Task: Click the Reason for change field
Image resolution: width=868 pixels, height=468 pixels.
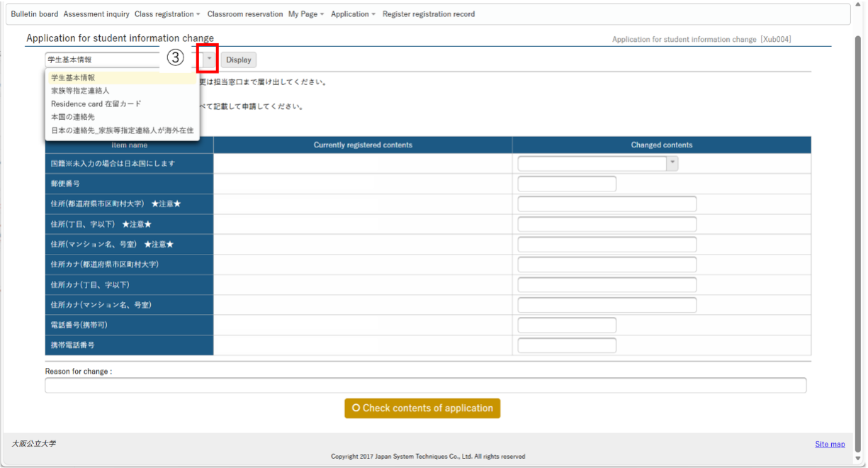Action: 425,386
